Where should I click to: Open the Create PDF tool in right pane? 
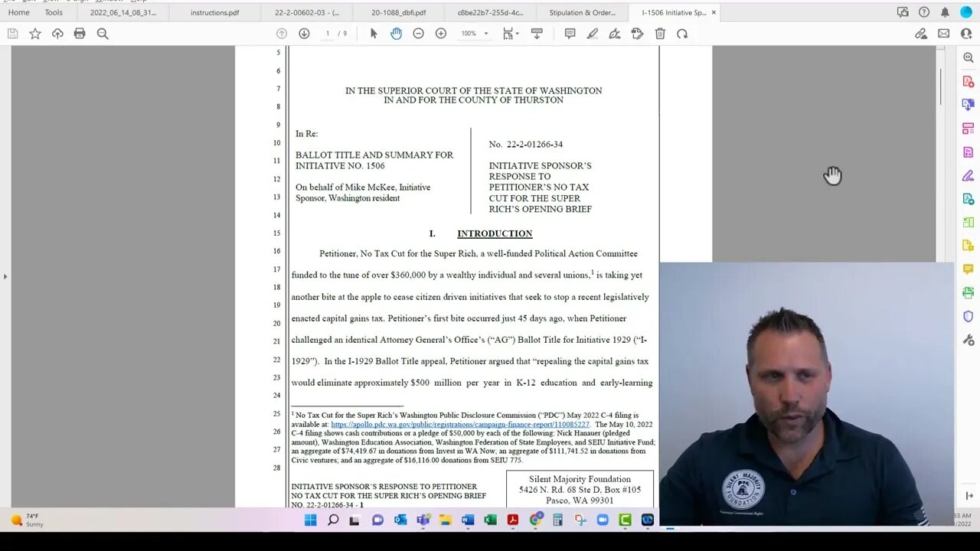point(969,82)
